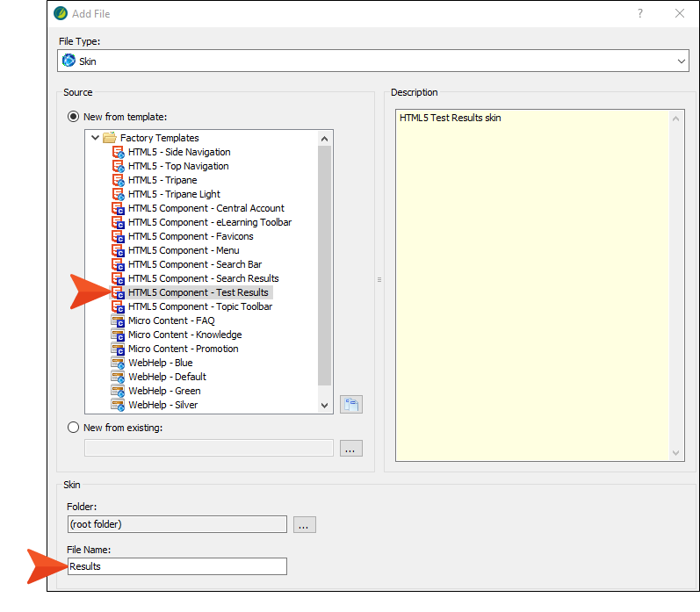Click the WebHelp Default skin icon

tap(118, 378)
